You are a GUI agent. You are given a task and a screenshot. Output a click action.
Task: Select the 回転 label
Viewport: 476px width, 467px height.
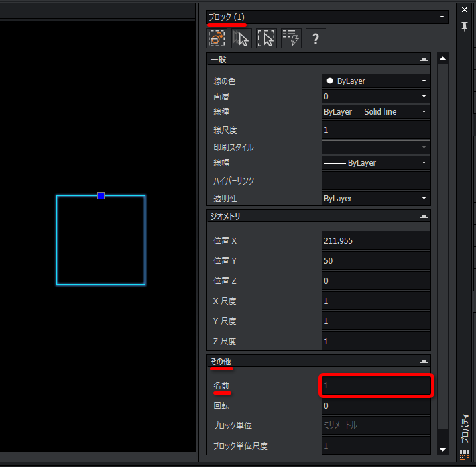click(x=221, y=406)
